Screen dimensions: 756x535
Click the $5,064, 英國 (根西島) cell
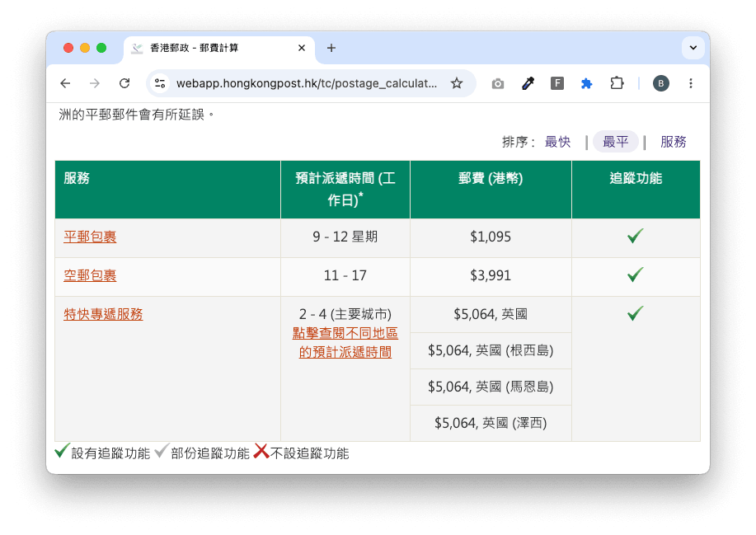pos(491,350)
